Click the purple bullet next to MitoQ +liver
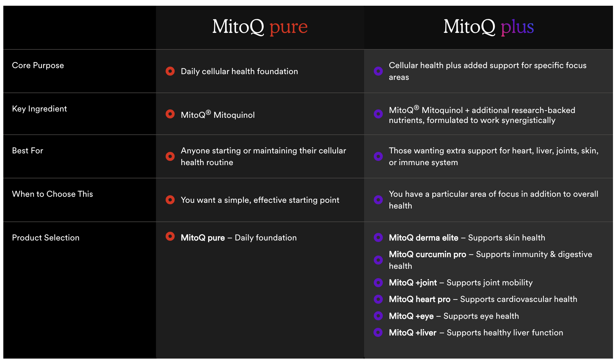 pos(378,332)
